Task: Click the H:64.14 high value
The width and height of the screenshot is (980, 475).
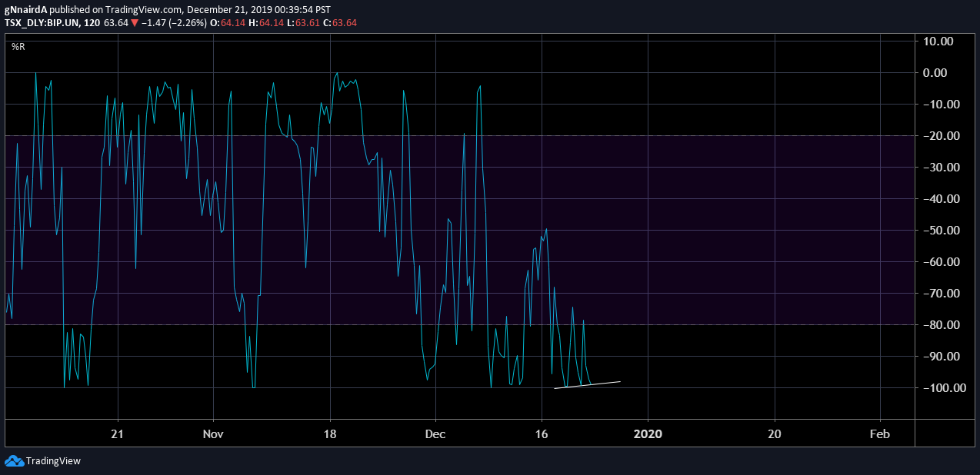Action: pyautogui.click(x=268, y=23)
